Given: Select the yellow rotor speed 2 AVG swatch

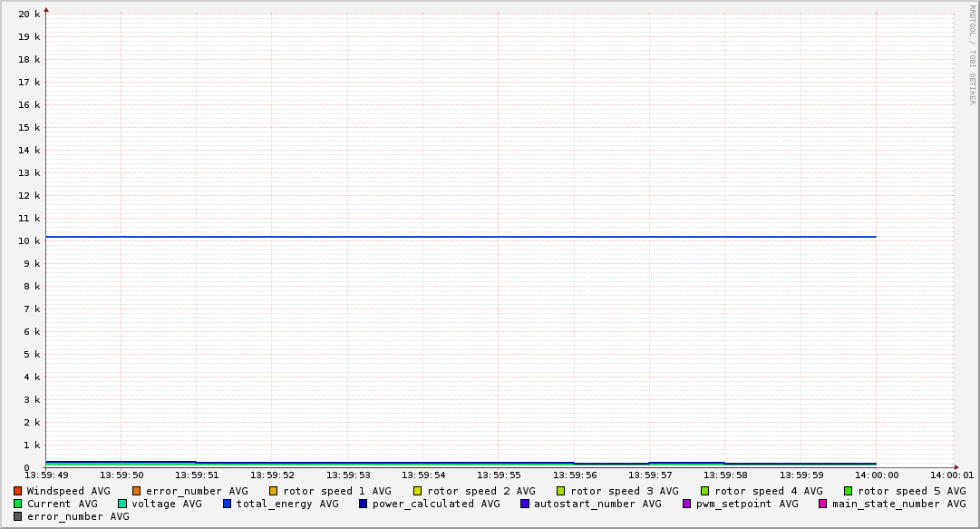Looking at the screenshot, I should (x=418, y=491).
